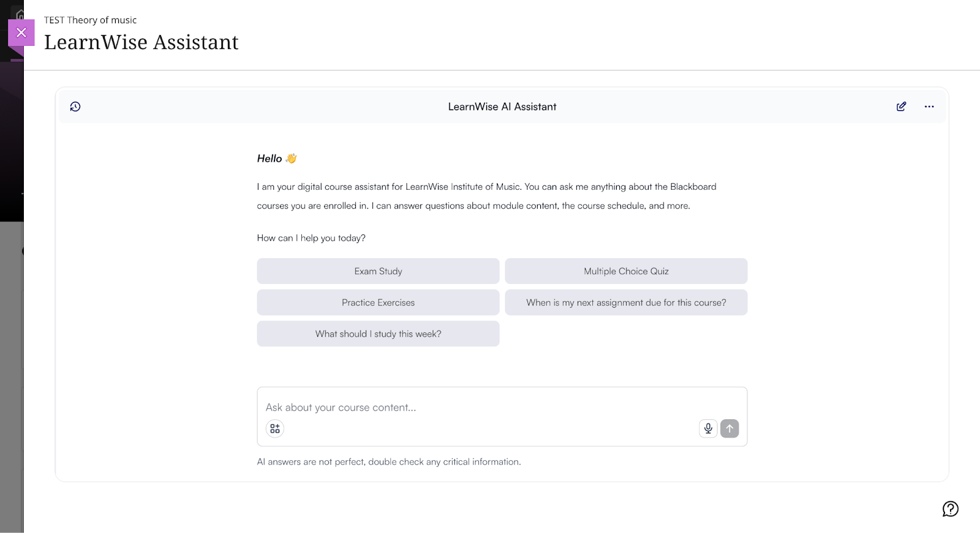Open the three-dot more options menu
Screen dimensions: 980x533
pos(929,106)
